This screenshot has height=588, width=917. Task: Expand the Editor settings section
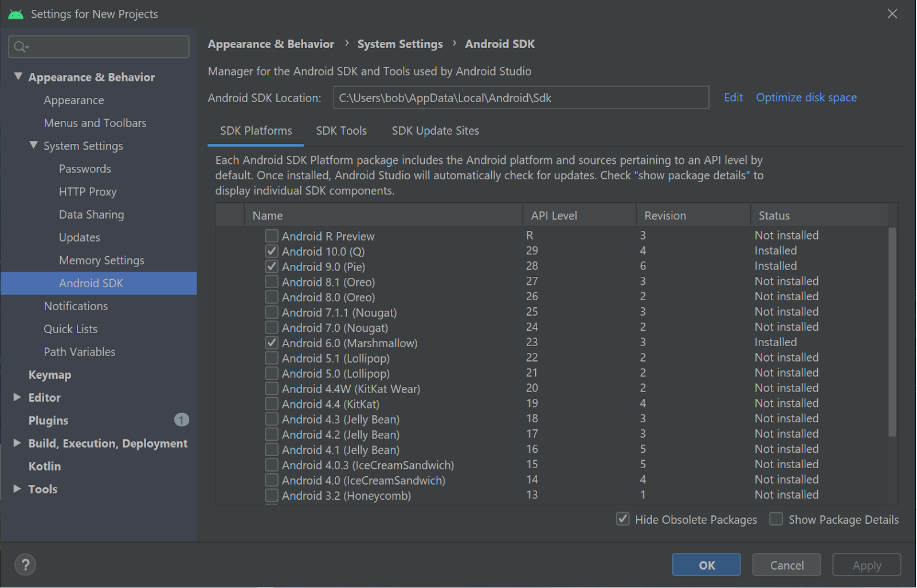[x=17, y=397]
